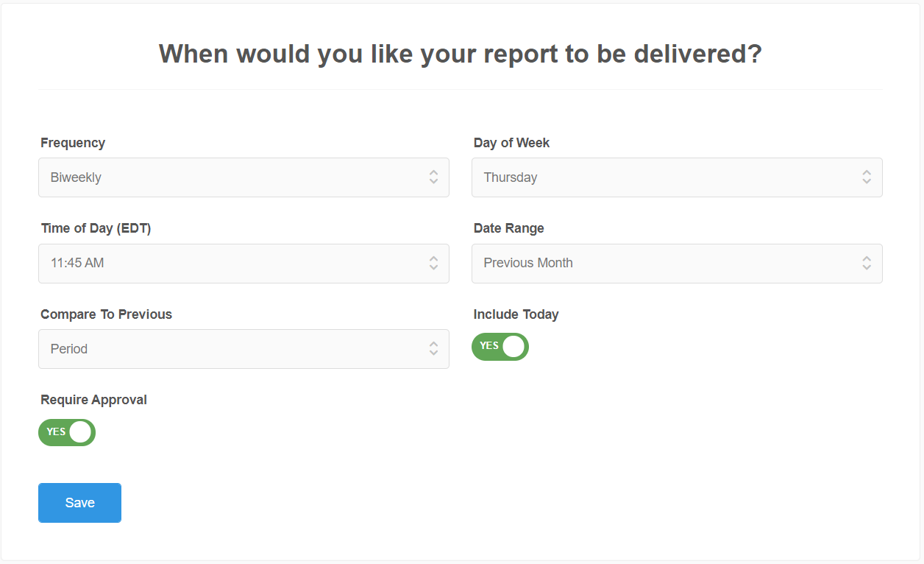The width and height of the screenshot is (924, 564).
Task: Click the up-down chevron icon in the Day of Week field
Action: (867, 177)
